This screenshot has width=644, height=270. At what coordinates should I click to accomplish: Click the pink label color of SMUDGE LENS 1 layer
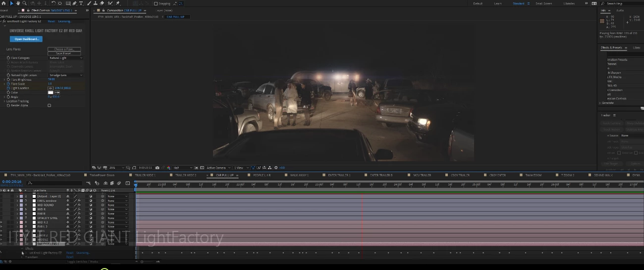(x=21, y=244)
